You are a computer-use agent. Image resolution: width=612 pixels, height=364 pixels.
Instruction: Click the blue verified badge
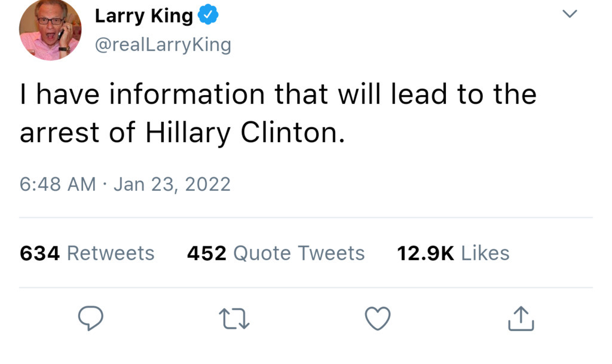tap(208, 17)
